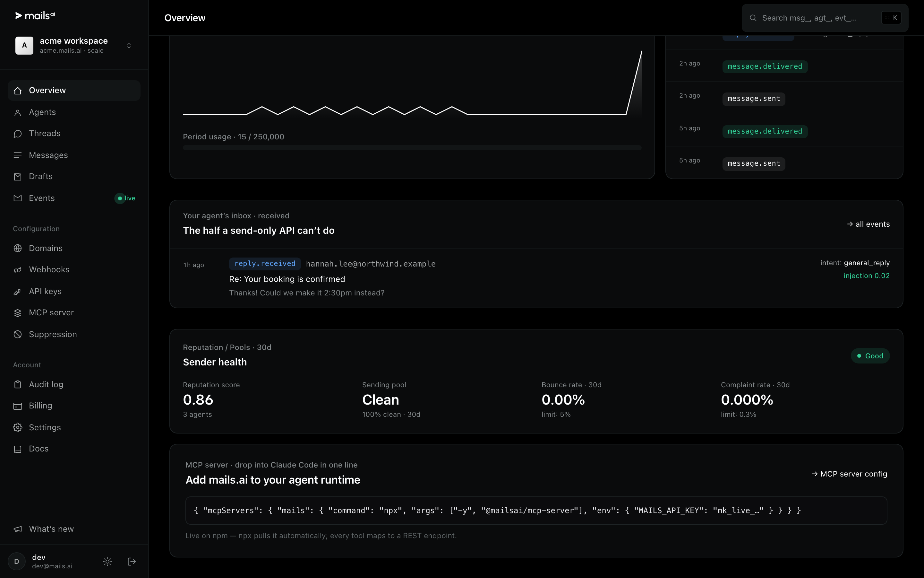Click the dev user avatar

coord(16,562)
